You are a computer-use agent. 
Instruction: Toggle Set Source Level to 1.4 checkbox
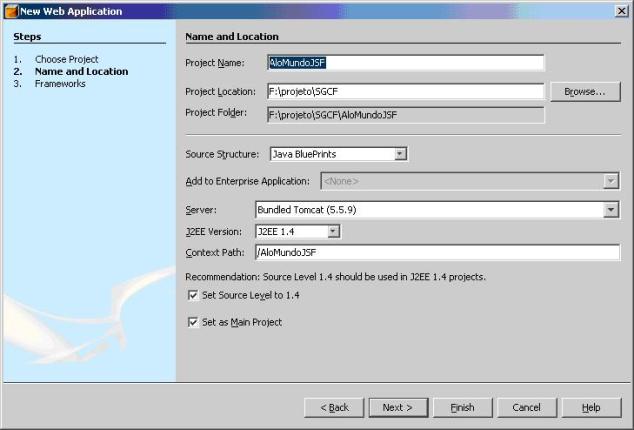coord(193,296)
